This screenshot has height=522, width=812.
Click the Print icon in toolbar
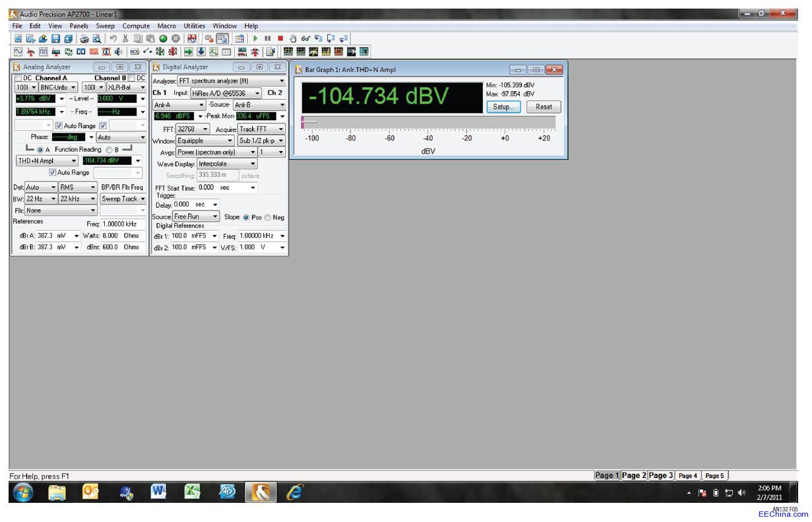[84, 38]
